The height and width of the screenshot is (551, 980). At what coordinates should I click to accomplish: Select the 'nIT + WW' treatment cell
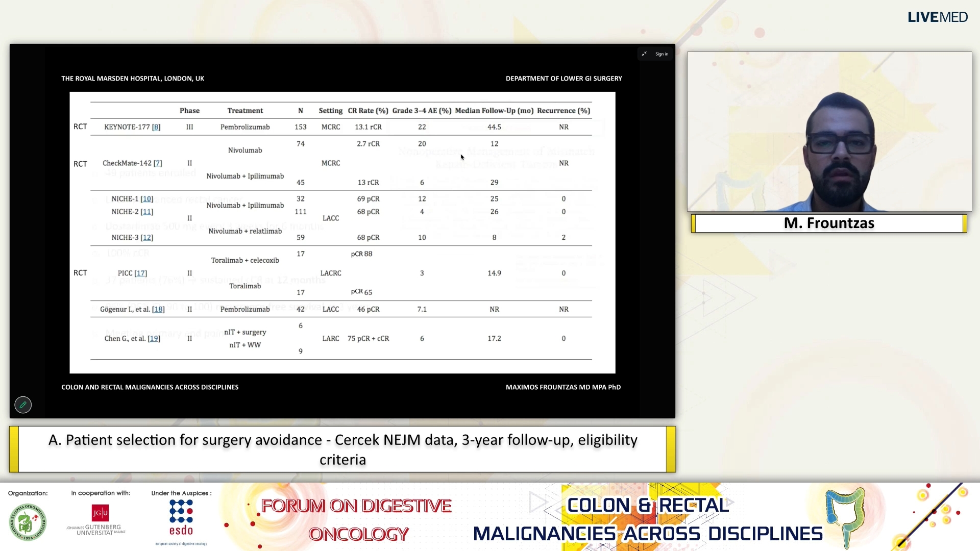coord(245,345)
